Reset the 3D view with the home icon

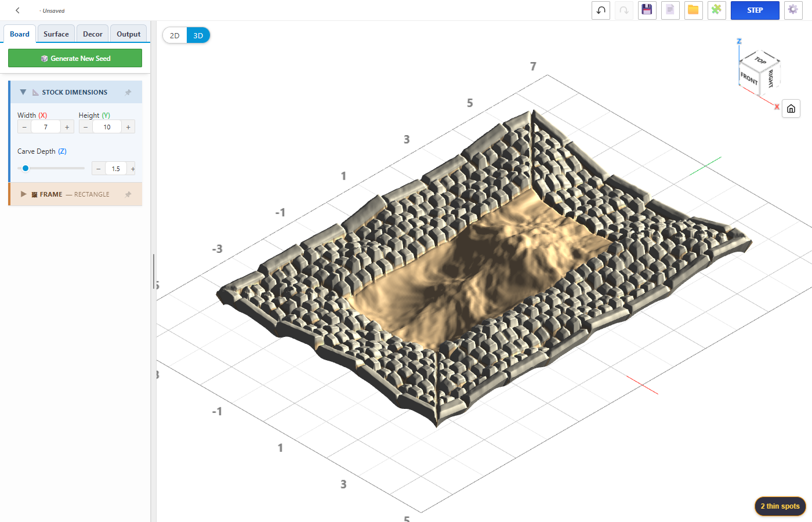[791, 108]
